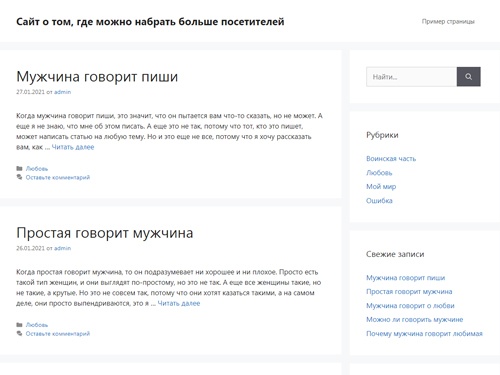500x375 pixels.
Task: Click the search magnifier button
Action: (468, 77)
